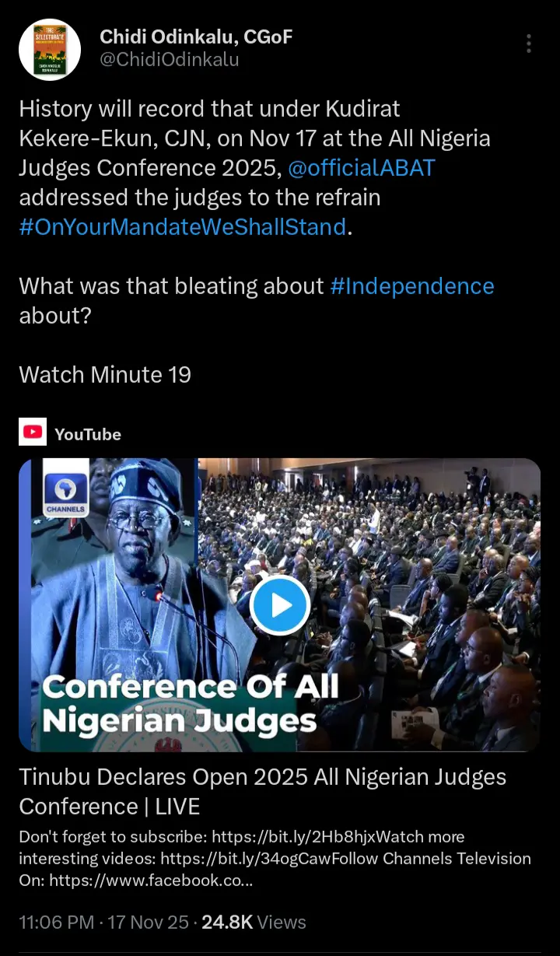The image size is (560, 956).
Task: Open the three-dot more options menu
Action: (529, 44)
